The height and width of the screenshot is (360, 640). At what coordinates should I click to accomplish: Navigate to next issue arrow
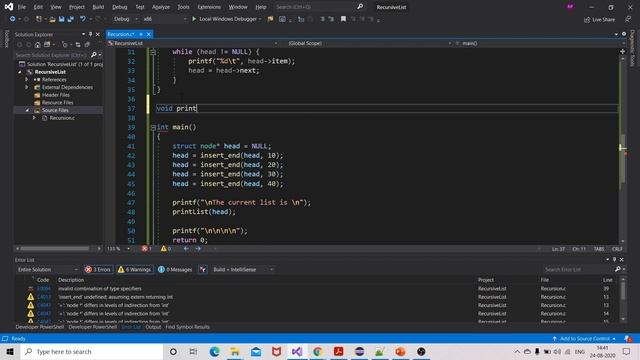tap(198, 248)
